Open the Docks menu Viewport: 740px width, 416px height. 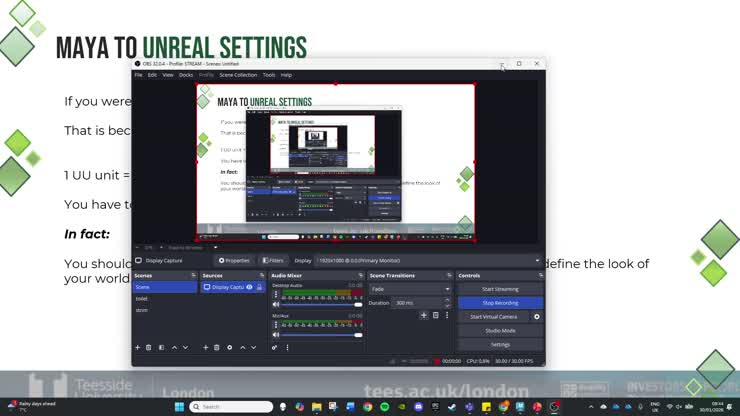(x=186, y=75)
